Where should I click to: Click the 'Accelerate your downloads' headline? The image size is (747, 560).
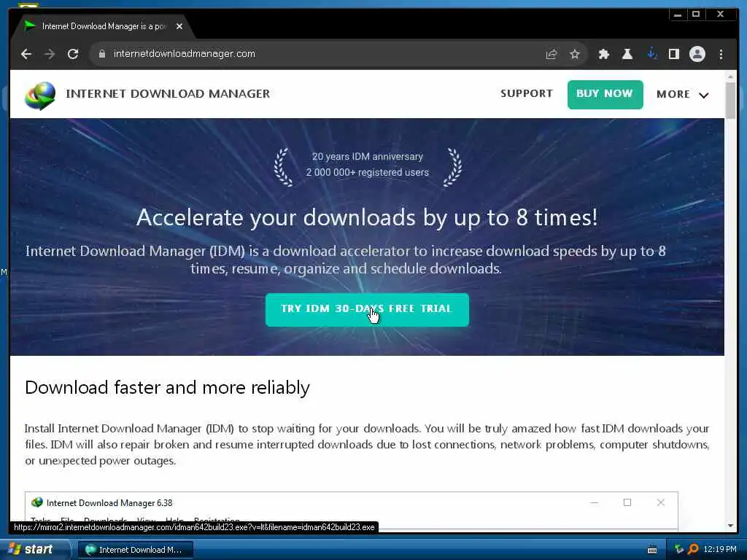(367, 218)
